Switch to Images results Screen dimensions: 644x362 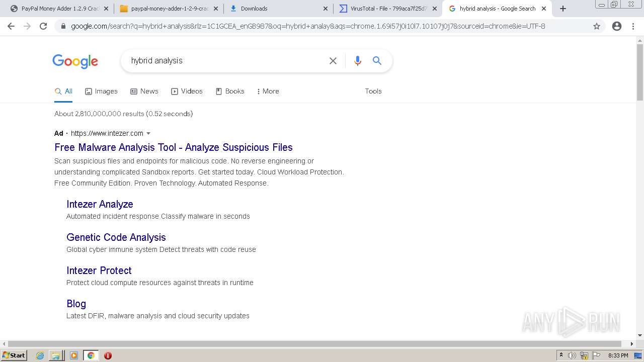pyautogui.click(x=101, y=92)
